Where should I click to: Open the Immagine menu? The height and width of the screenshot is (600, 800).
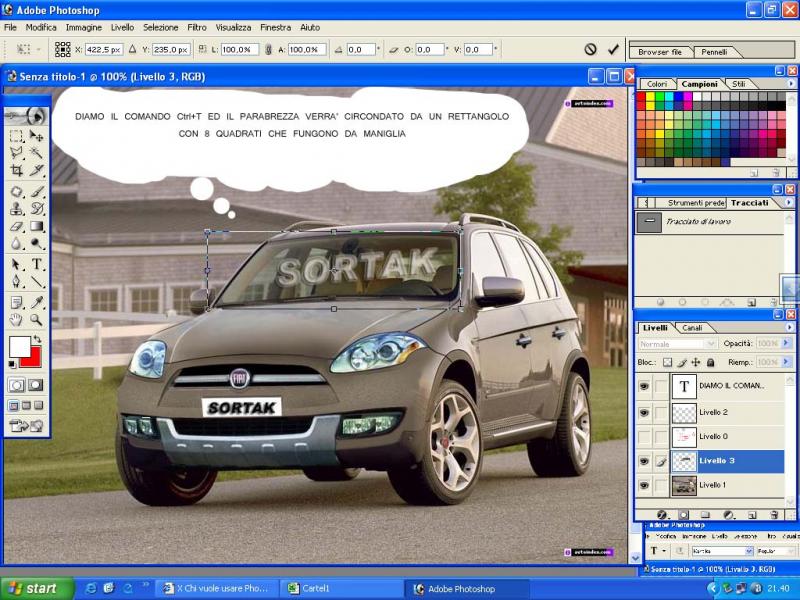[84, 28]
